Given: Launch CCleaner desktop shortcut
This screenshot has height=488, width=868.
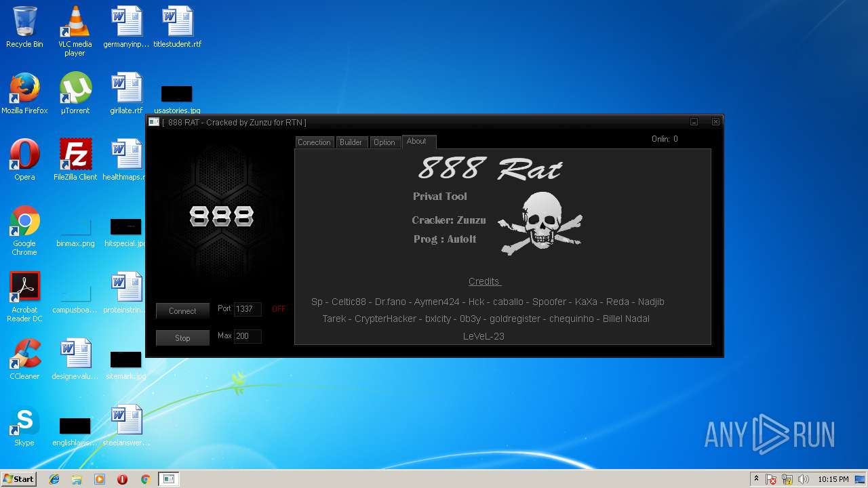Looking at the screenshot, I should pyautogui.click(x=24, y=359).
